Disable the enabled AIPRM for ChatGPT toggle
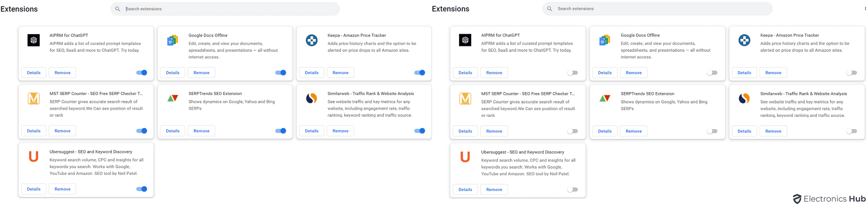Screen dimensions: 868x205 tap(142, 73)
